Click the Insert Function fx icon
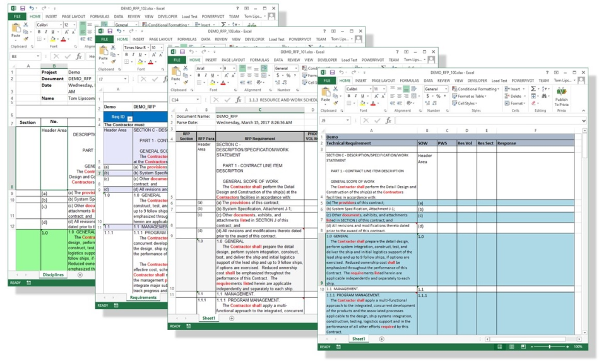The width and height of the screenshot is (606, 364). [388, 120]
